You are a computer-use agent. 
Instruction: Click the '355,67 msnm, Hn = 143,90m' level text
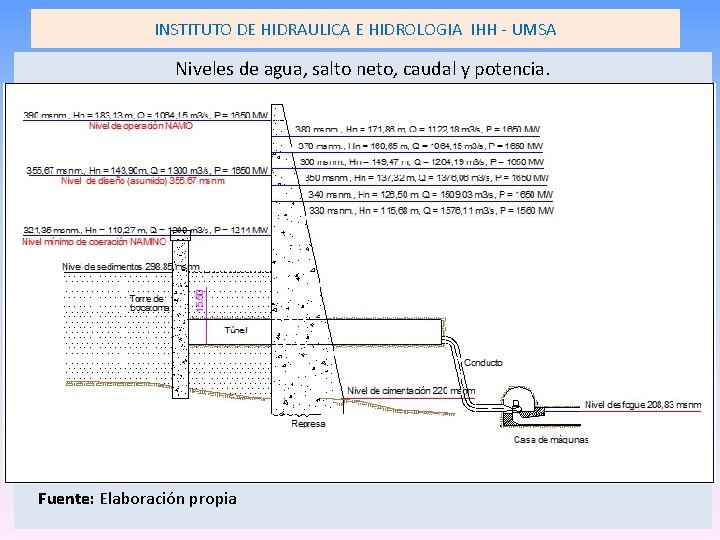pyautogui.click(x=147, y=170)
